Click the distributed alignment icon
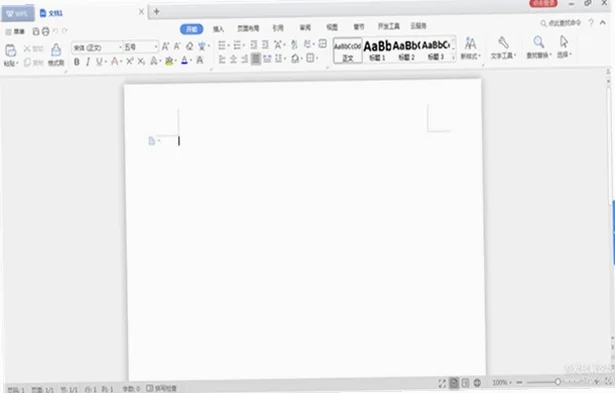Viewport: 615px width, 393px height. point(267,59)
